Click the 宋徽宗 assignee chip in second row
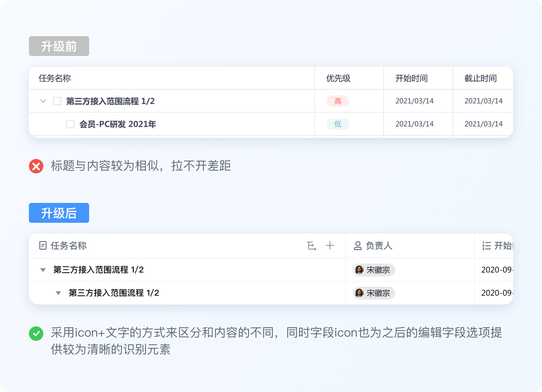The width and height of the screenshot is (542, 392). pos(374,293)
